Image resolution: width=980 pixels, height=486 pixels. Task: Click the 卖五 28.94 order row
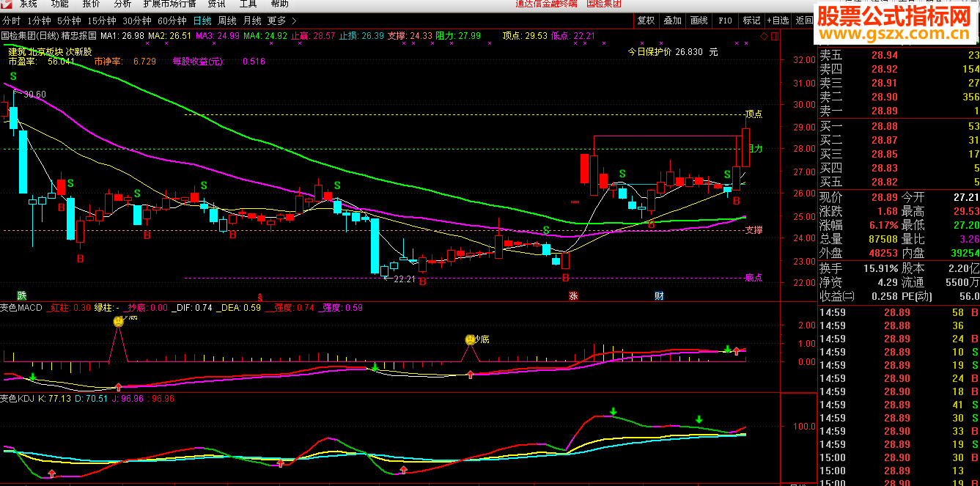899,55
